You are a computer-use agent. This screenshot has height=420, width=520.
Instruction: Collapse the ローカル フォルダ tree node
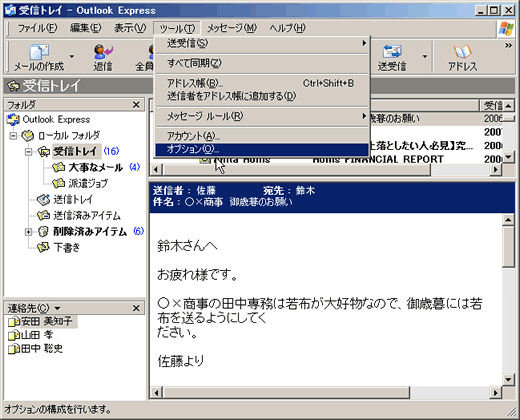pyautogui.click(x=13, y=136)
